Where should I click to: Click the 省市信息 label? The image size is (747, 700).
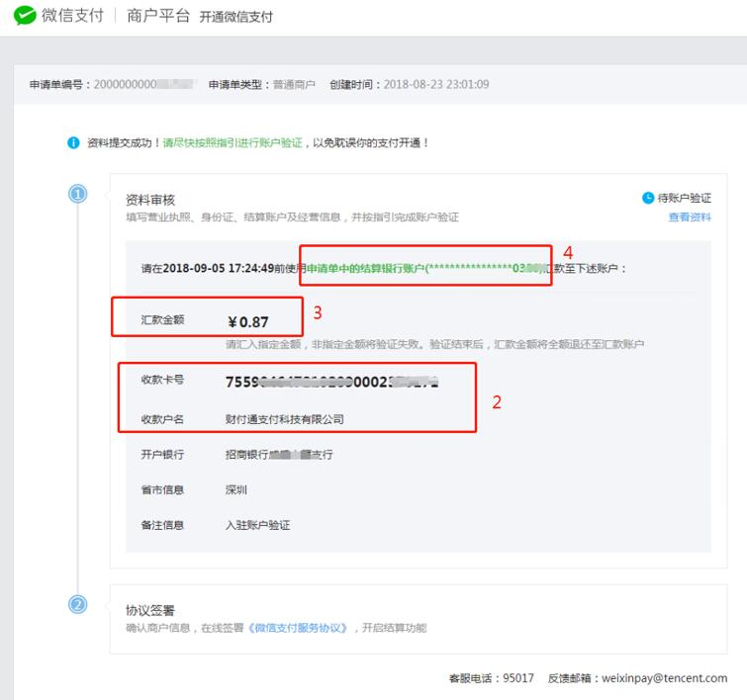(x=162, y=489)
